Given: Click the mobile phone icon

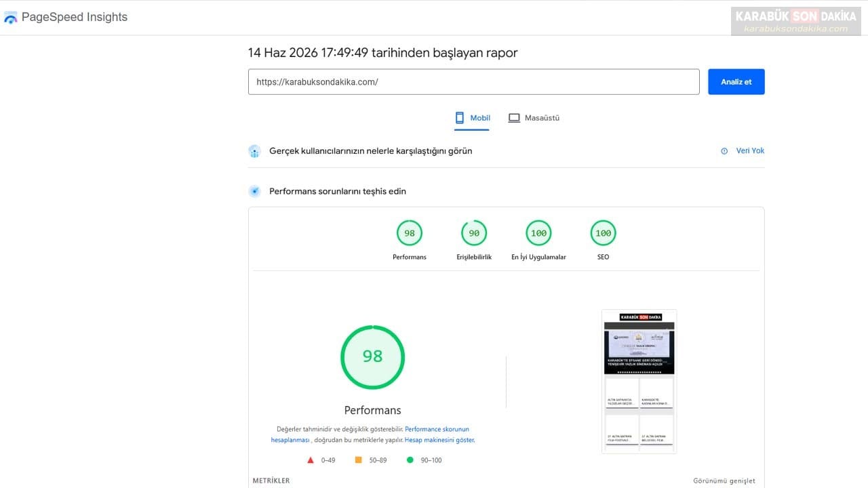Looking at the screenshot, I should tap(460, 118).
